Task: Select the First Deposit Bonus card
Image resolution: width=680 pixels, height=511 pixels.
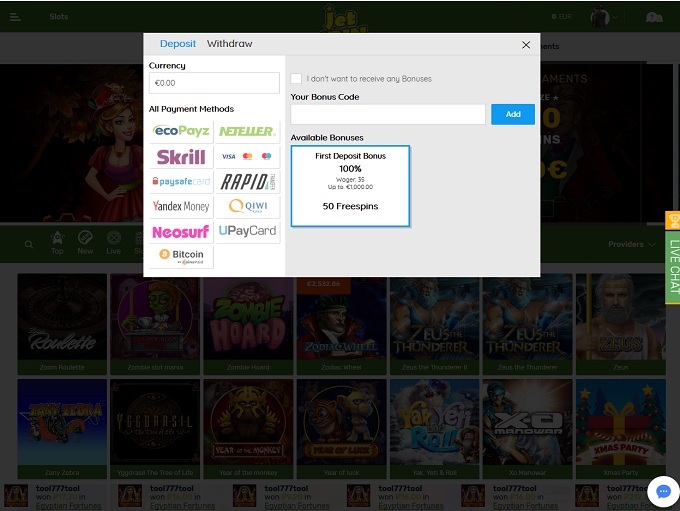Action: [x=350, y=186]
